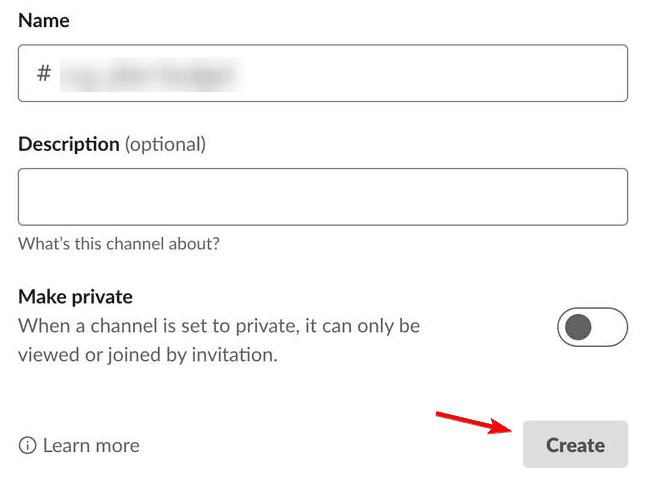
Task: Click the empty right side of the Name field
Action: [436, 73]
